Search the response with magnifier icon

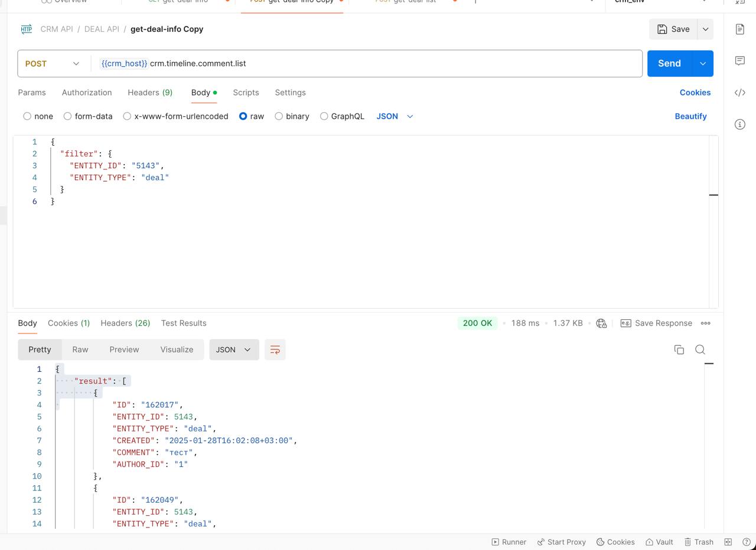(700, 350)
